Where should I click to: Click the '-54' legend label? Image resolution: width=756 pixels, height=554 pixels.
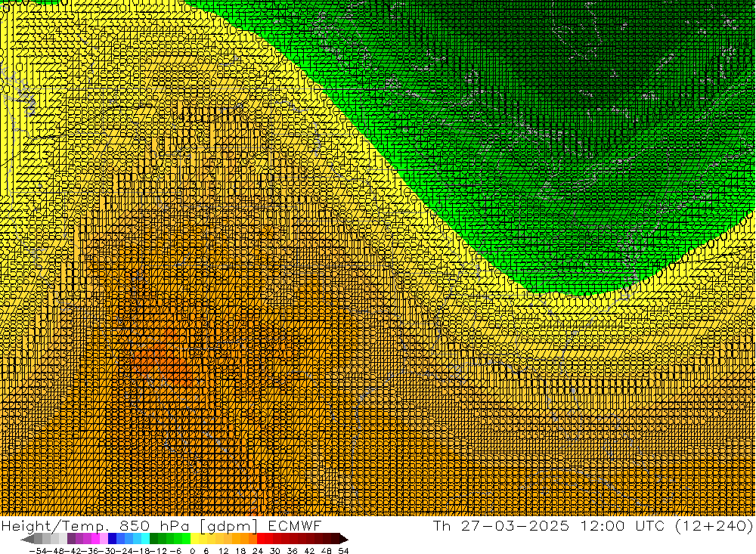(38, 551)
